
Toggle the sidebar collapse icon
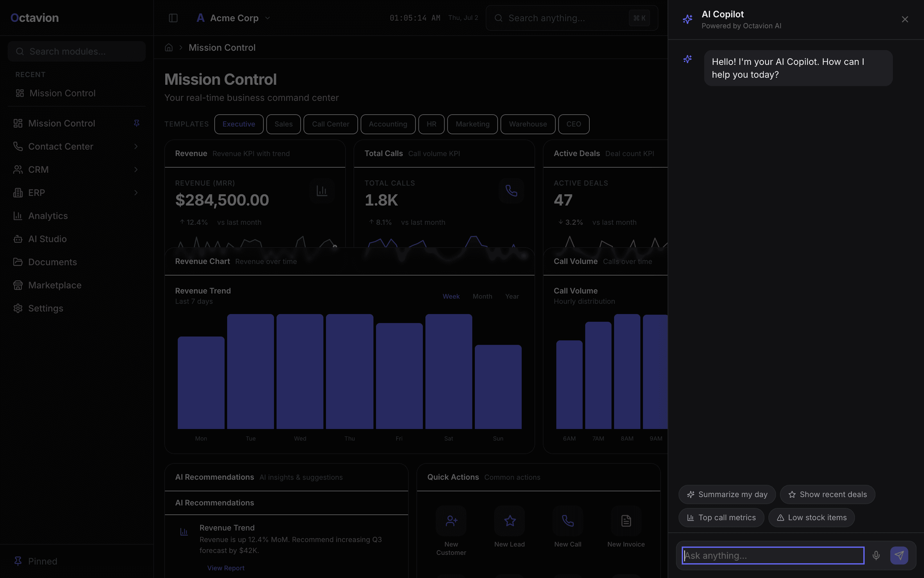click(173, 18)
